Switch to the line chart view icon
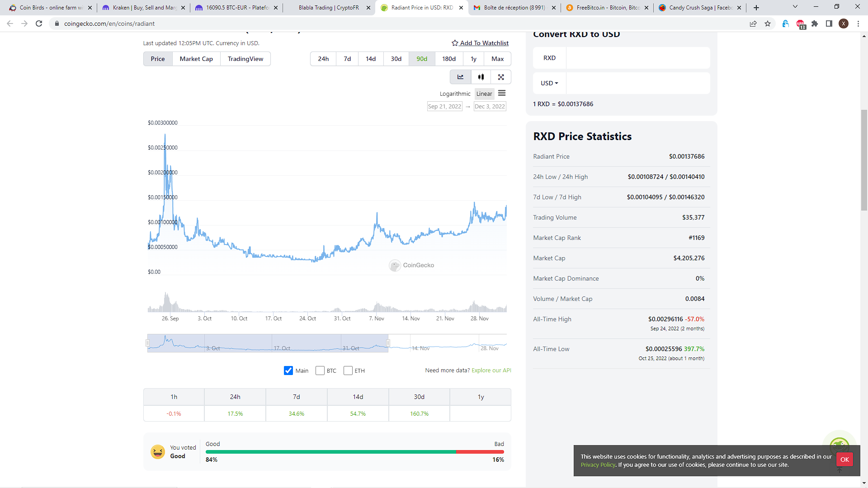 click(460, 77)
